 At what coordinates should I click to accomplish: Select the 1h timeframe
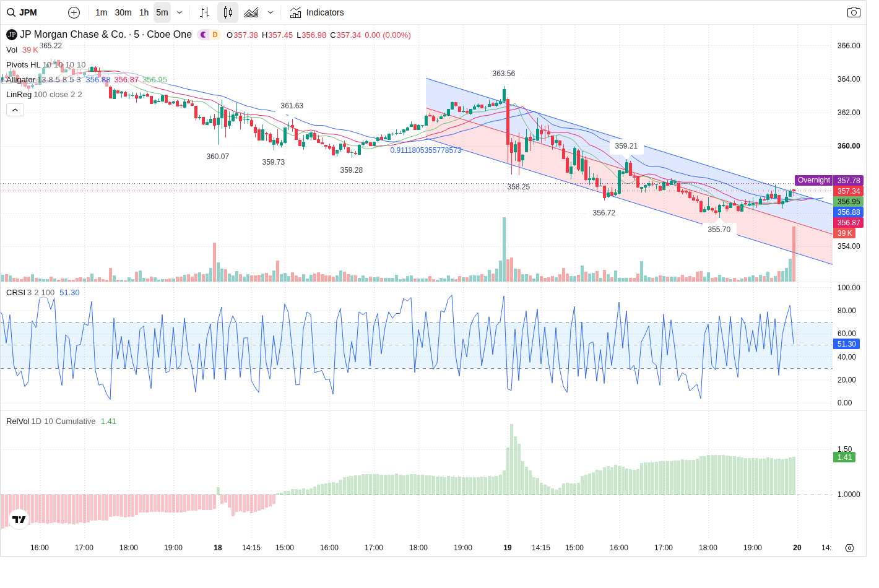point(144,12)
